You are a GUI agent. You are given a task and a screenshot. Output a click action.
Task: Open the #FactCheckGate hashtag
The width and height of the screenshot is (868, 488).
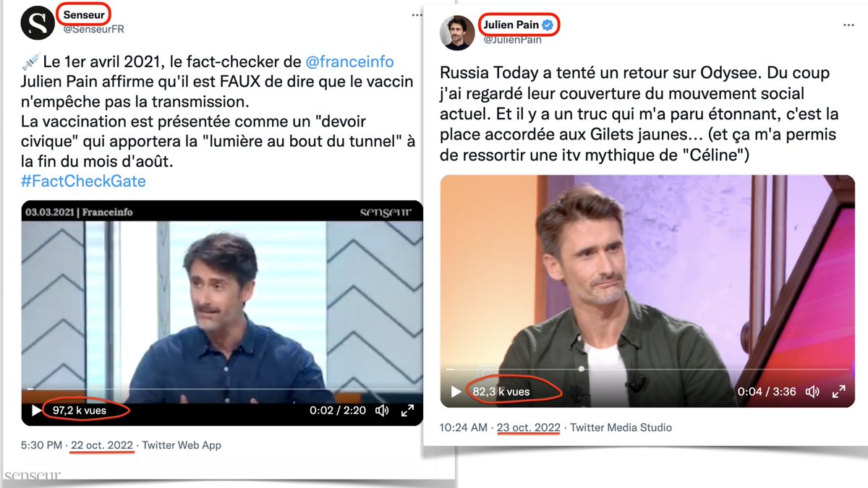(x=83, y=181)
